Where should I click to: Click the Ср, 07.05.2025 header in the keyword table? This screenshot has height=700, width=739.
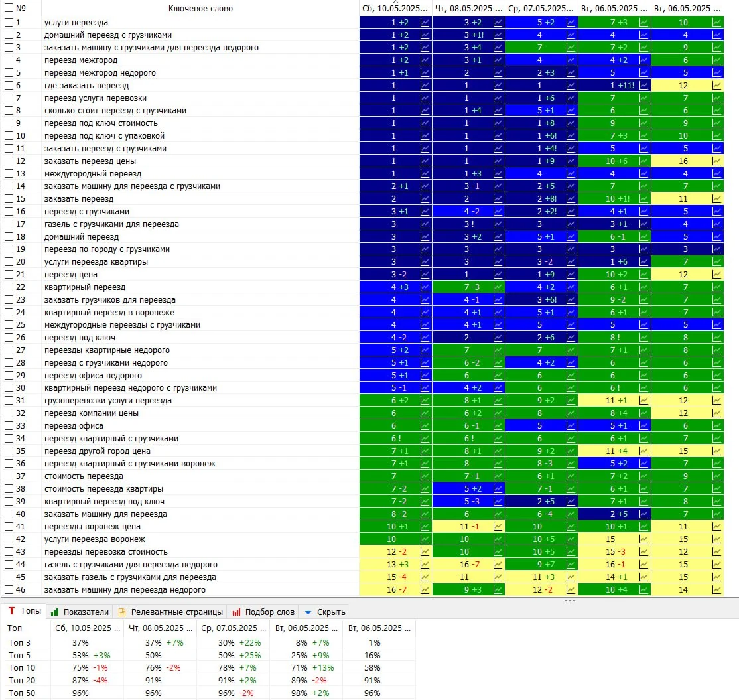coord(541,8)
